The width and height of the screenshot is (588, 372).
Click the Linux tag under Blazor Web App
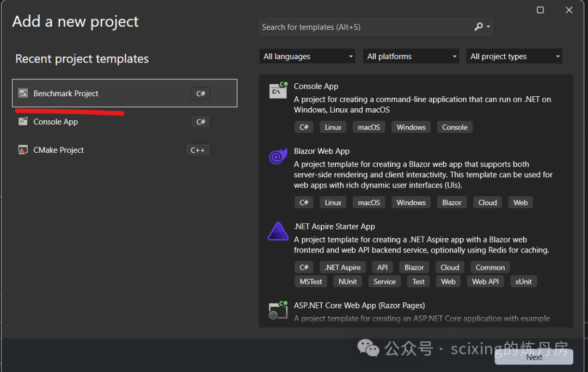333,202
